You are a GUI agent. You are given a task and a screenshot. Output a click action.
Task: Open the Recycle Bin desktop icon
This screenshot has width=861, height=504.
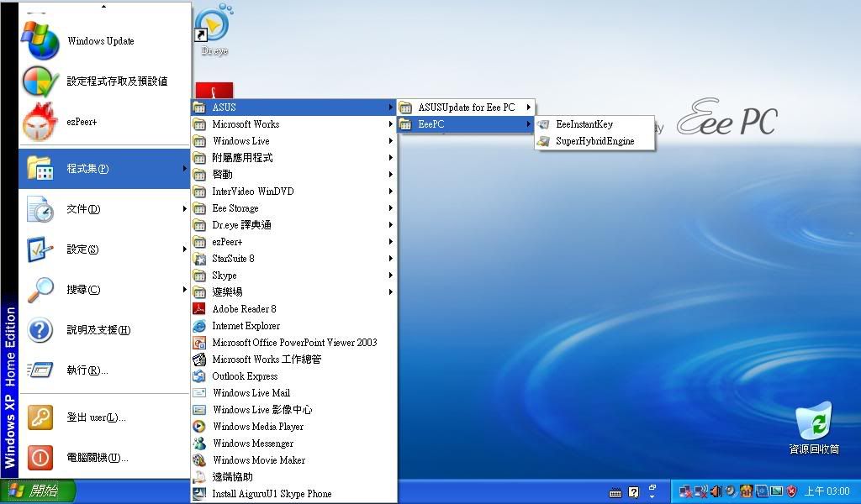[x=813, y=423]
